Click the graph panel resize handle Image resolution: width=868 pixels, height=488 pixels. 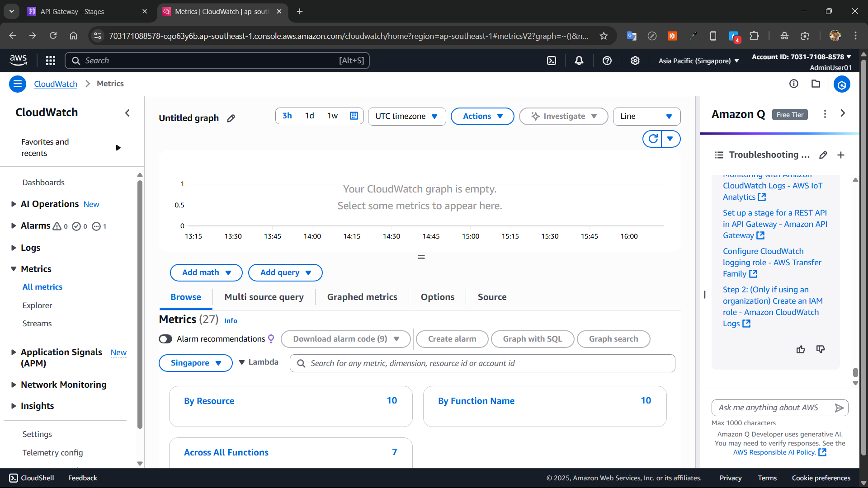421,257
